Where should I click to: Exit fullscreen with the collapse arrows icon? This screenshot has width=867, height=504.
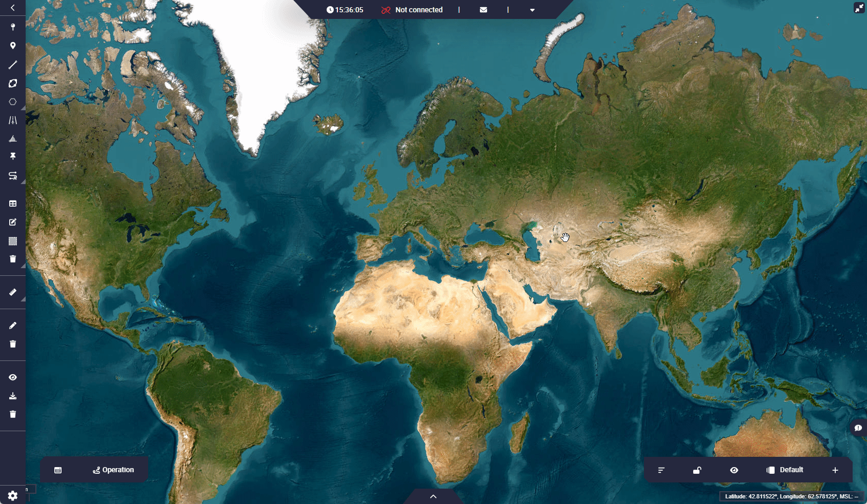coord(859,8)
